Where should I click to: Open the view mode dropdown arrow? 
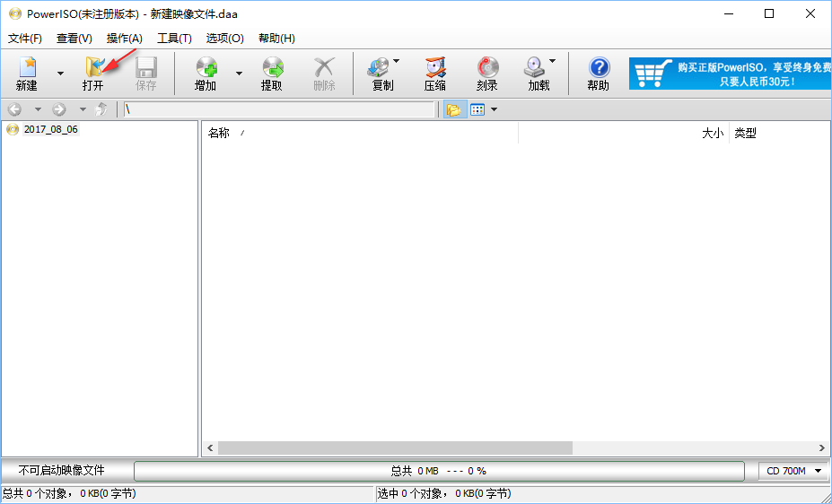pos(494,109)
